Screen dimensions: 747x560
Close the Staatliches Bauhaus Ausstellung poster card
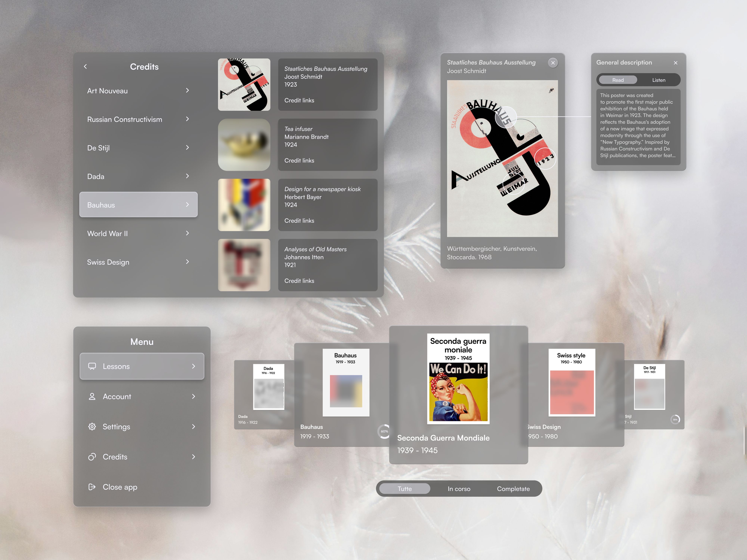pos(553,63)
